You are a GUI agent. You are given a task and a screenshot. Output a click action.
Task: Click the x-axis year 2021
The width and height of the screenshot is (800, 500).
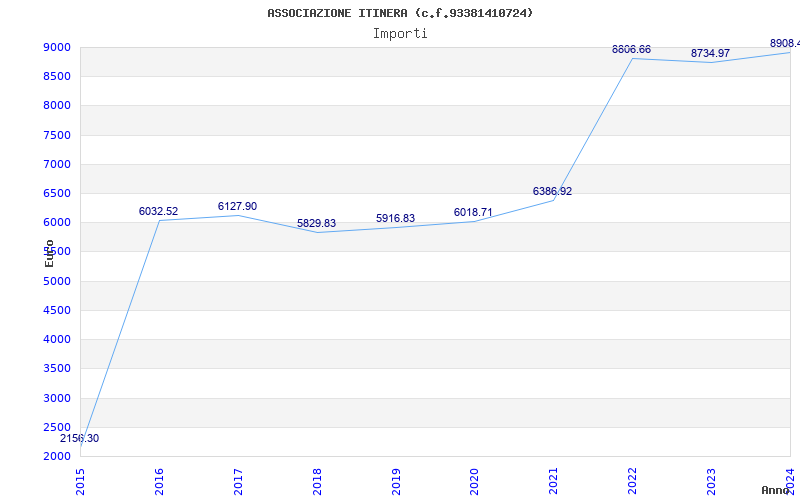coord(554,482)
